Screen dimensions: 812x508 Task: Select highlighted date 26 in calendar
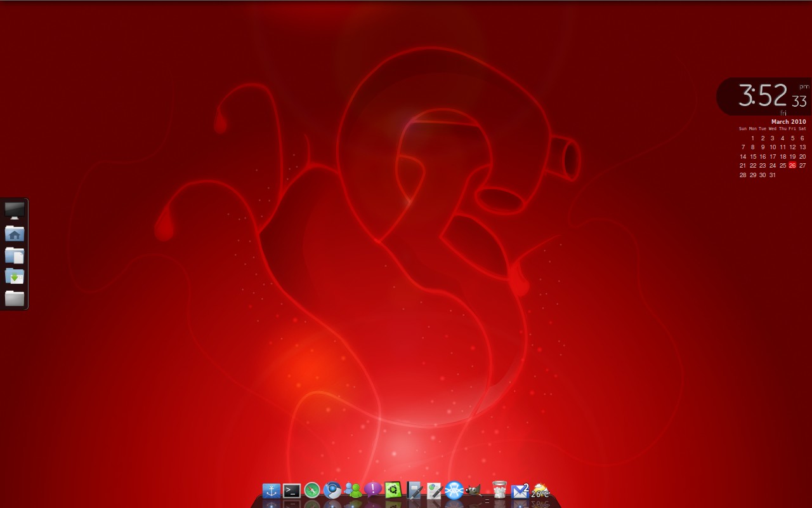[792, 165]
